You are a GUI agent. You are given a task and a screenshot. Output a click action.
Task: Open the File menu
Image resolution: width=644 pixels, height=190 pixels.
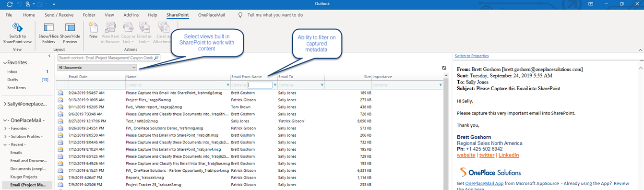9,15
